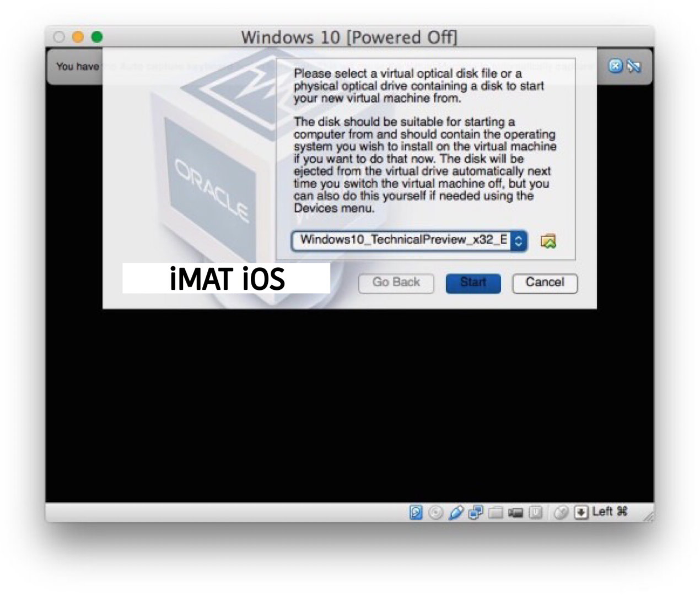
Task: Click the Cancel button
Action: [545, 283]
